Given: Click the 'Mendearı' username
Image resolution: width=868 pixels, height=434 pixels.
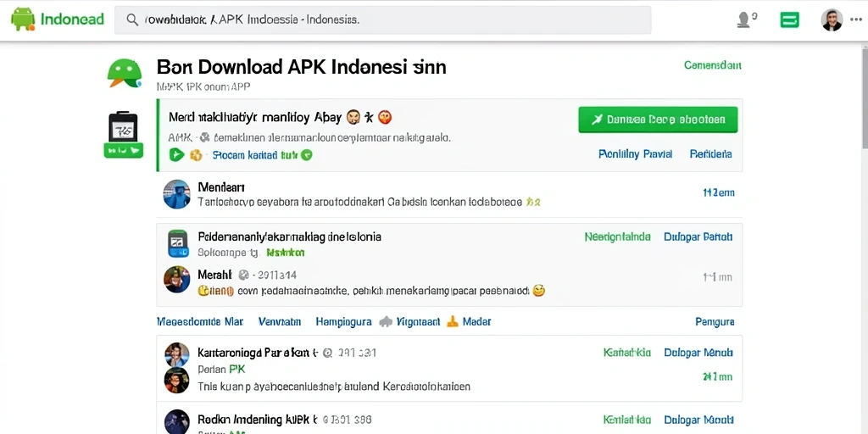Looking at the screenshot, I should (221, 187).
